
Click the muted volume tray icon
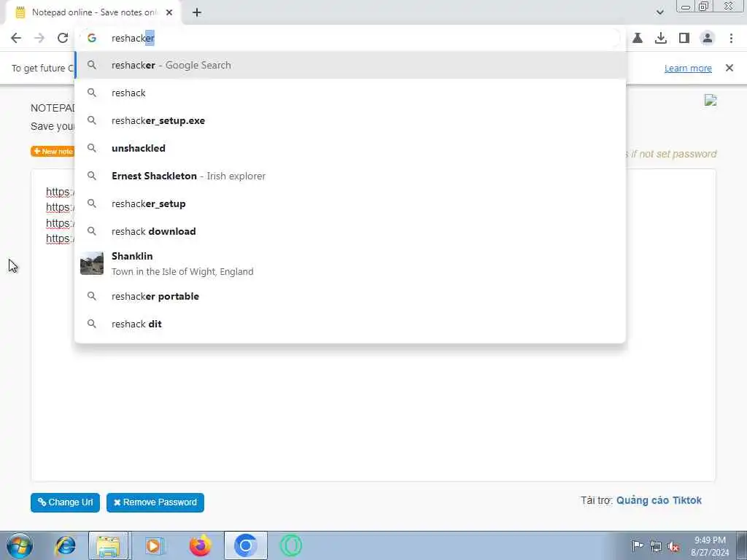tap(673, 546)
